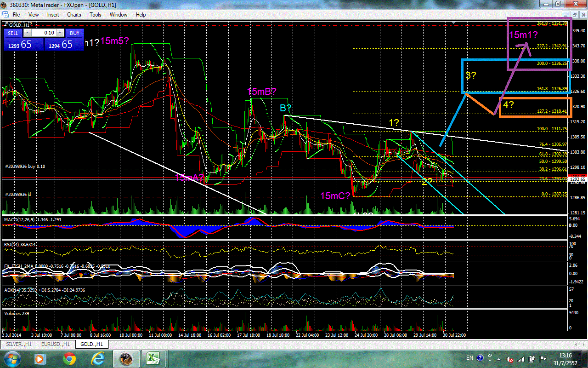Open the Window menu

(119, 14)
